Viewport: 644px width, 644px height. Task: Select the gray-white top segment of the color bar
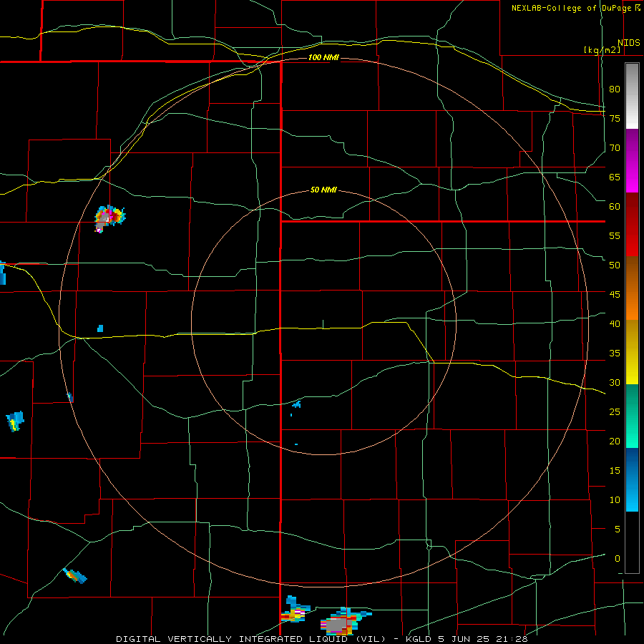tap(632, 96)
